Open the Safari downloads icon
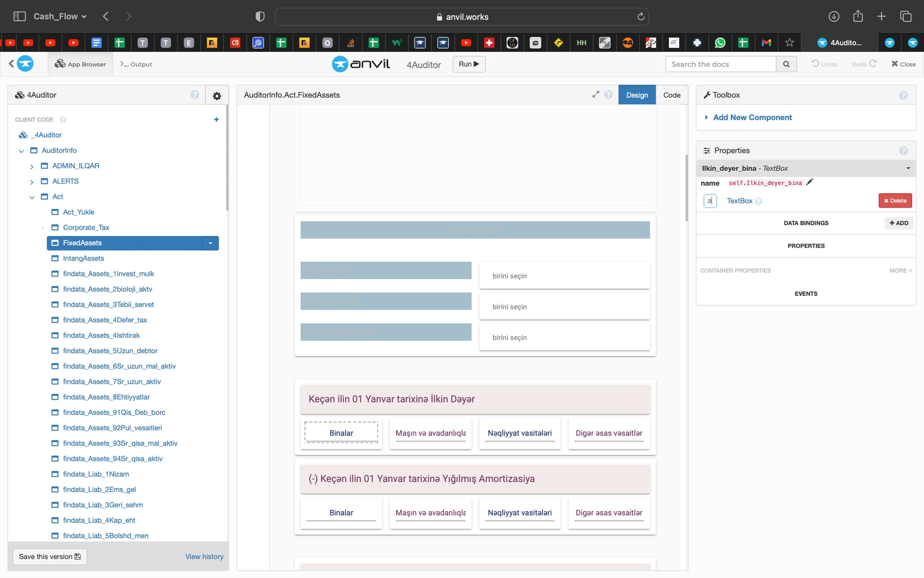The image size is (924, 578). tap(834, 16)
